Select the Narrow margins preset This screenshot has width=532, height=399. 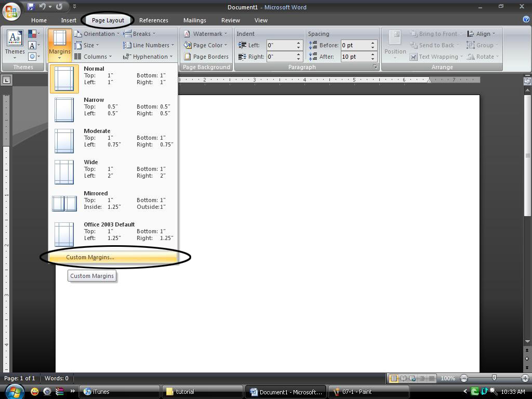[x=113, y=110]
